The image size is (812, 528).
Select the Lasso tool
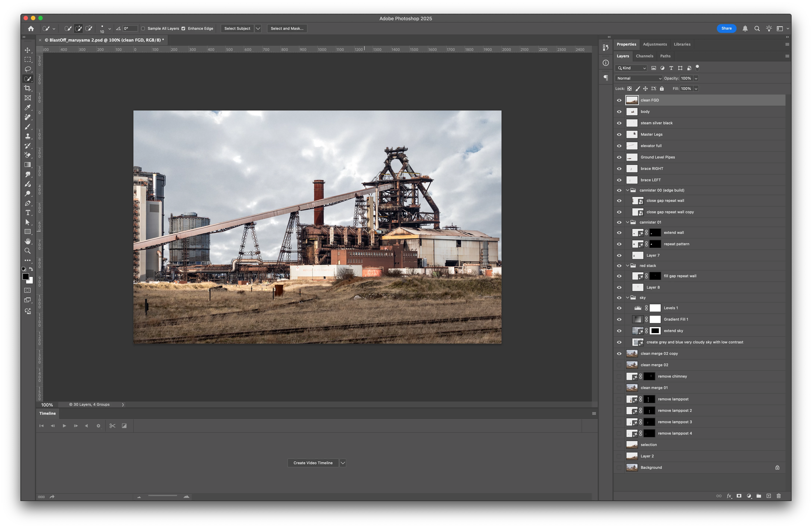coord(28,69)
